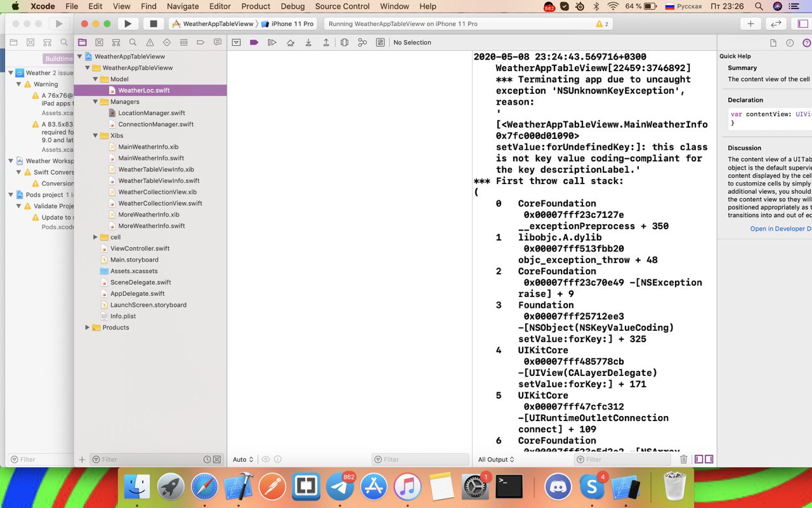Open Library with the plus button
The image size is (812, 508).
coord(750,23)
